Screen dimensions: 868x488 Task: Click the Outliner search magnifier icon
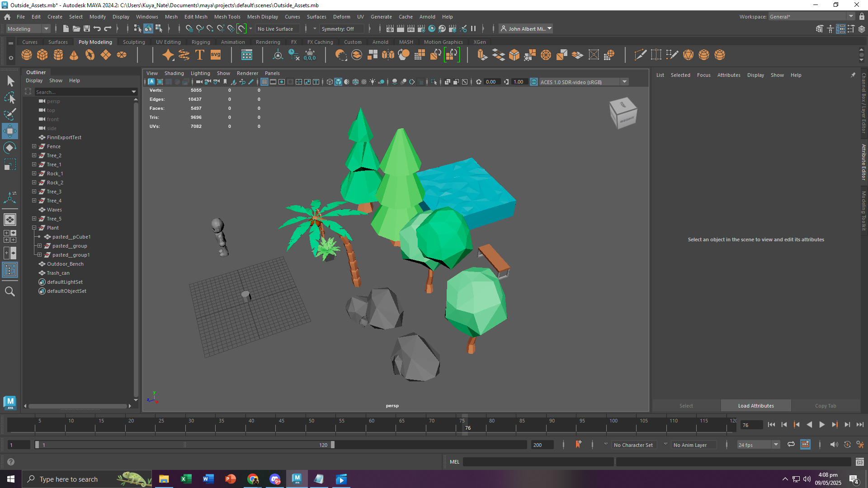(x=10, y=292)
